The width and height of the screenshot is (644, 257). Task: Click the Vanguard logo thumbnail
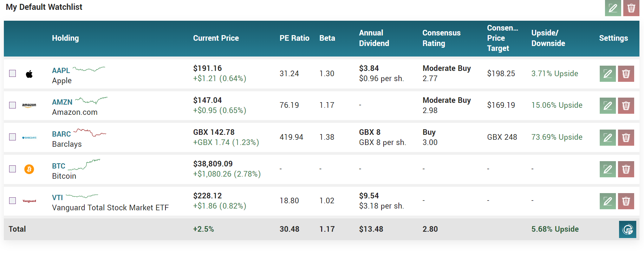coord(29,201)
